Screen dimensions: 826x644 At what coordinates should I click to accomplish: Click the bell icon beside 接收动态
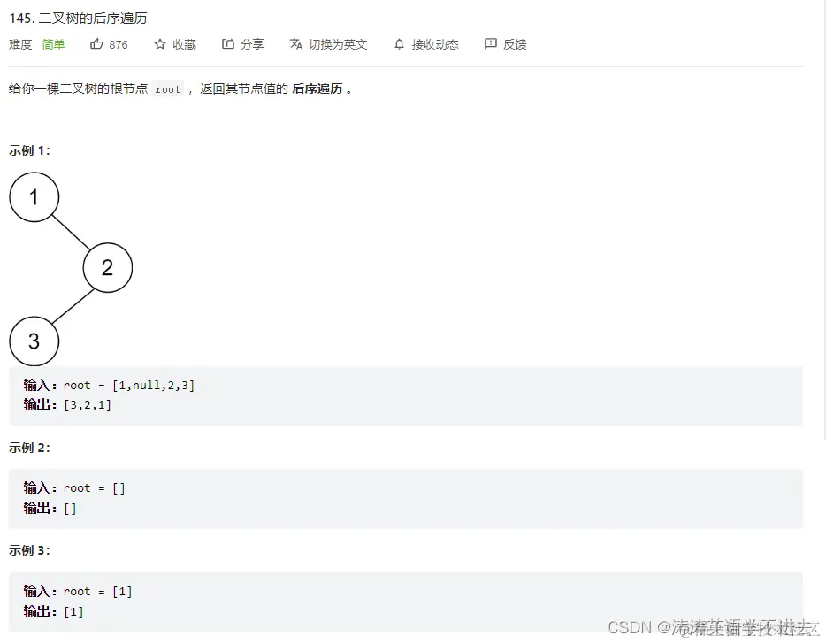tap(401, 44)
